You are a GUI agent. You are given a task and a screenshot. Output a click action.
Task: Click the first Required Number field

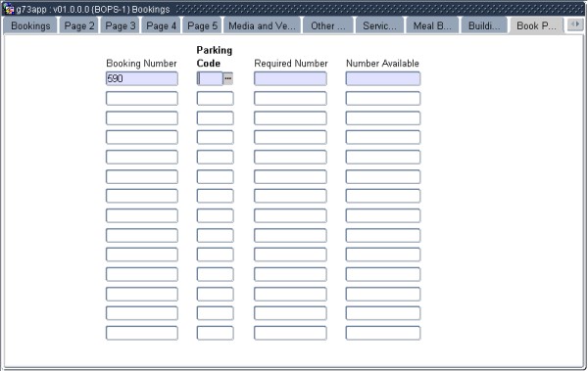coord(290,78)
